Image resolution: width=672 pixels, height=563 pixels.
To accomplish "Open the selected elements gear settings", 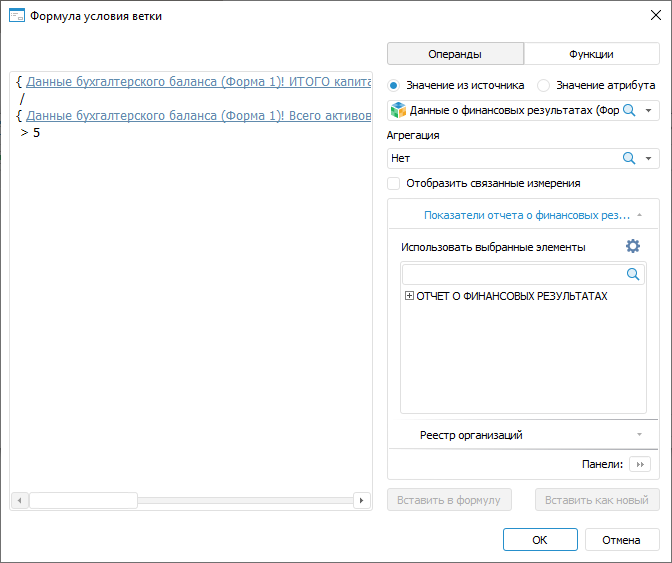I will pyautogui.click(x=632, y=246).
